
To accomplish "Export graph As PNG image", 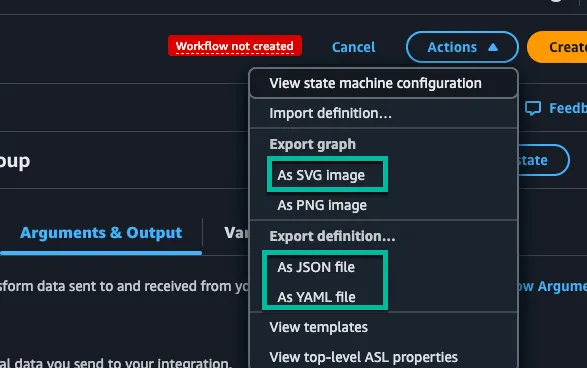I will 322,205.
